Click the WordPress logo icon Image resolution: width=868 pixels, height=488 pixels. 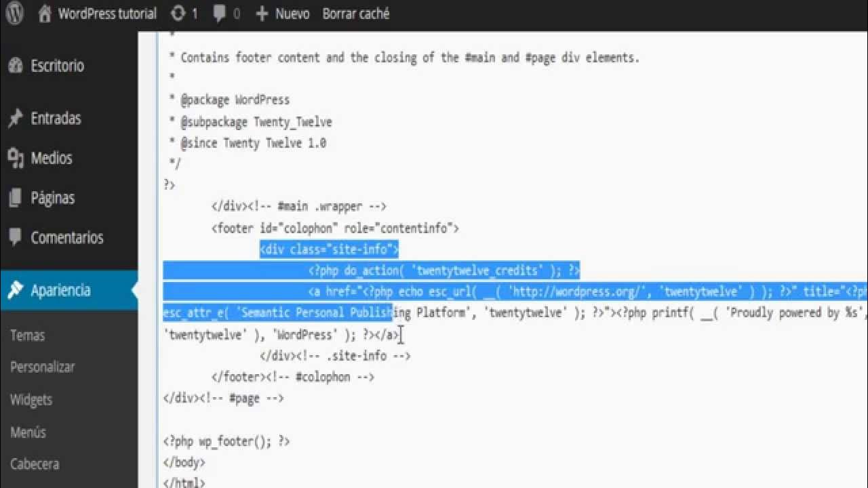click(15, 13)
